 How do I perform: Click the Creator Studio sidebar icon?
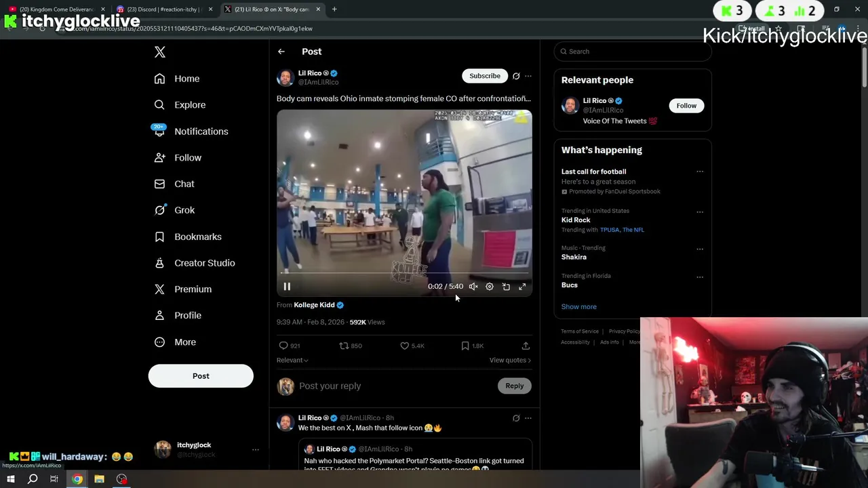tap(159, 263)
